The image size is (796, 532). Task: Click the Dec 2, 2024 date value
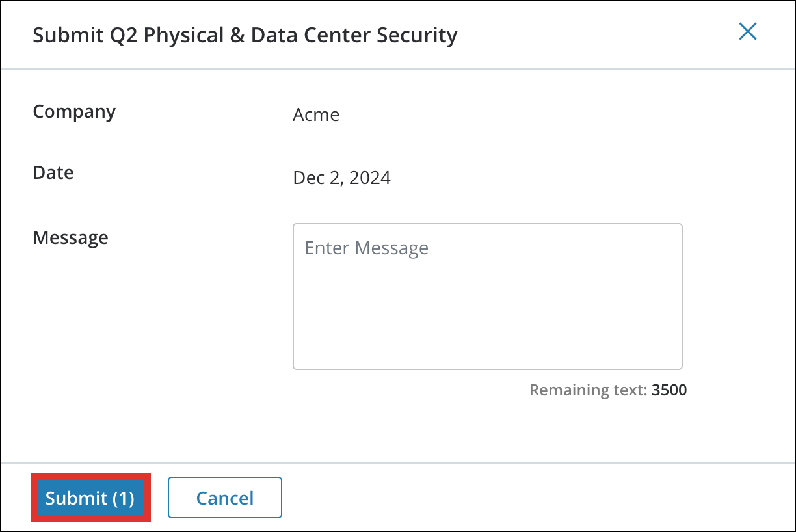[x=341, y=178]
